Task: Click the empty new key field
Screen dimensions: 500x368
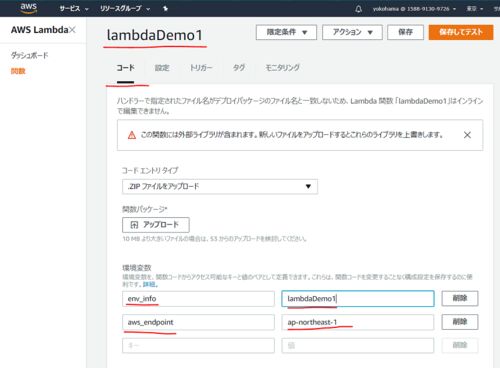Action: pyautogui.click(x=198, y=346)
